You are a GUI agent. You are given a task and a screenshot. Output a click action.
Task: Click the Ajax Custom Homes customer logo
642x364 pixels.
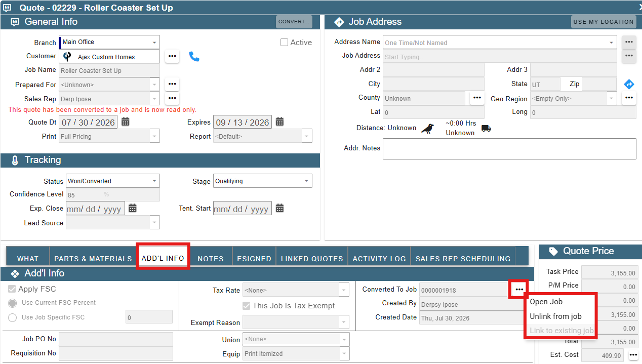pos(67,56)
